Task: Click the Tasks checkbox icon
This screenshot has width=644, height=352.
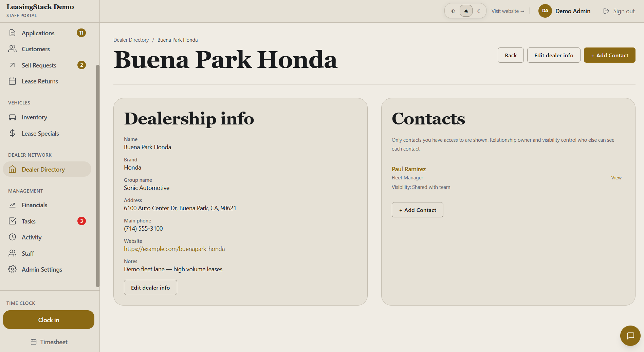Action: point(13,221)
